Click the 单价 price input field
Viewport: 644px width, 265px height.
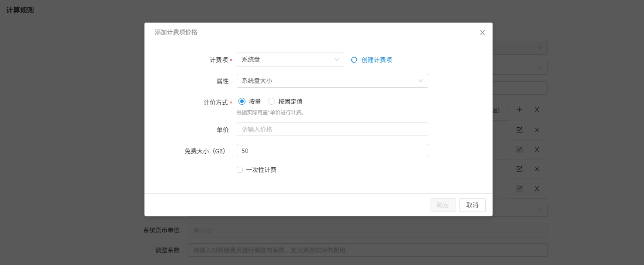pyautogui.click(x=332, y=129)
